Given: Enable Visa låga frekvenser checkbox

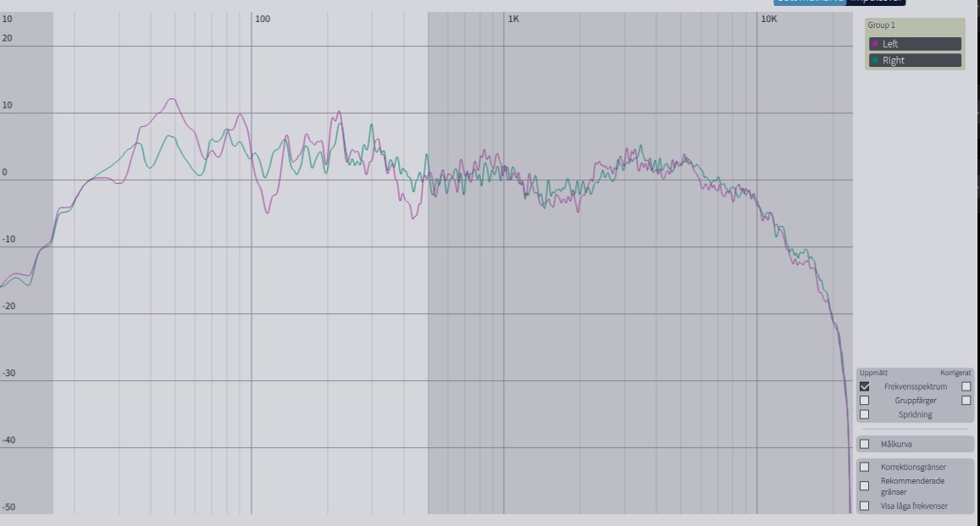Looking at the screenshot, I should (x=864, y=506).
